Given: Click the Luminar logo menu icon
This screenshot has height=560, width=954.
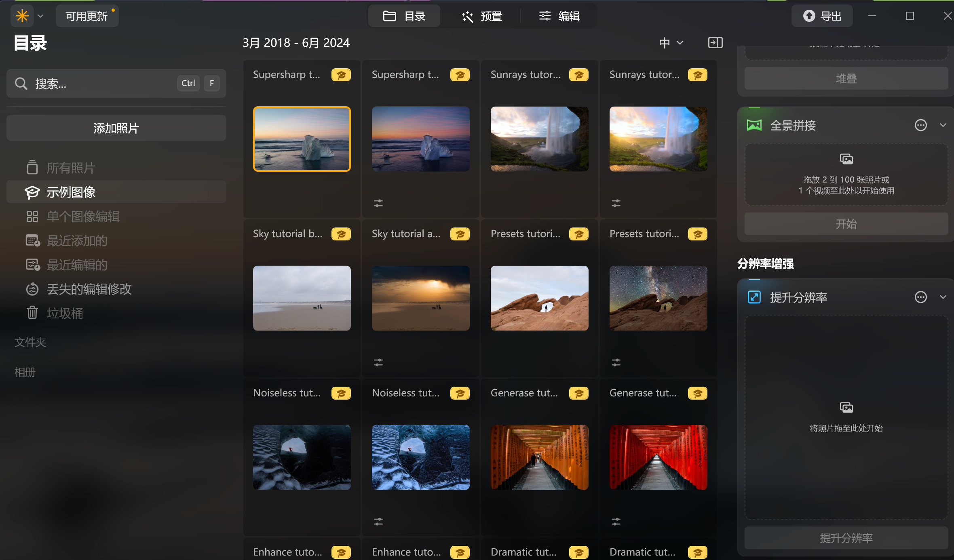Looking at the screenshot, I should pyautogui.click(x=22, y=16).
